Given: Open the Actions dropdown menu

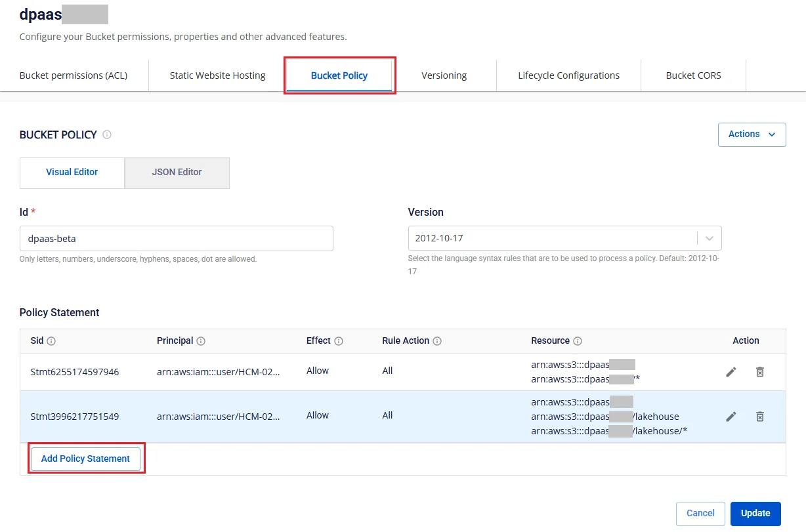Looking at the screenshot, I should point(752,134).
